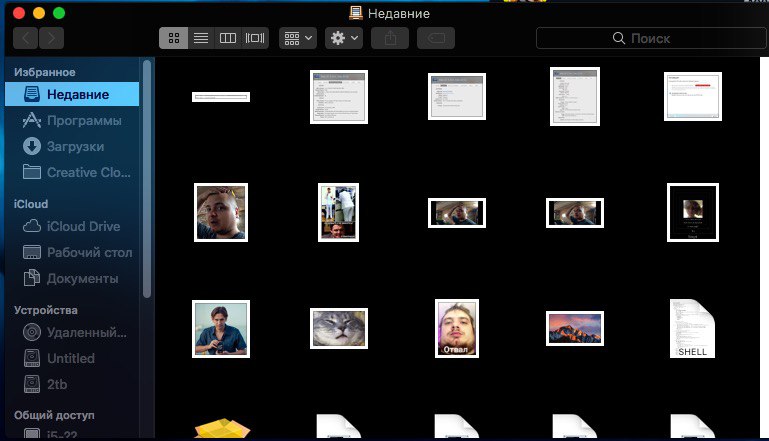Open Документы in the sidebar
The width and height of the screenshot is (769, 441).
click(x=72, y=278)
